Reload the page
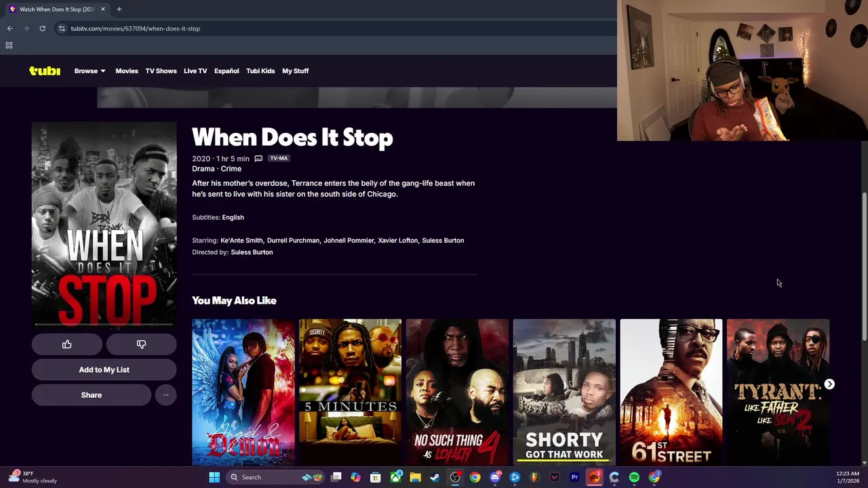This screenshot has height=488, width=868. 42,28
